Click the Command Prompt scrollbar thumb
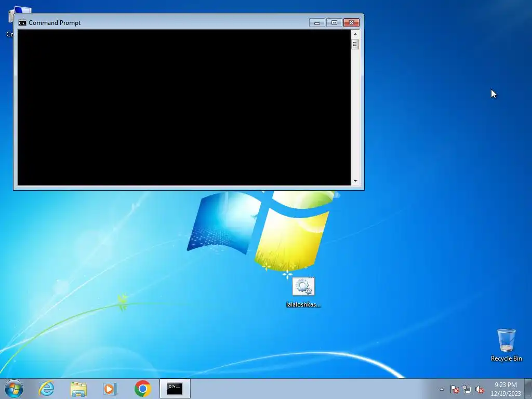Viewport: 532px width, 399px height. (355, 44)
